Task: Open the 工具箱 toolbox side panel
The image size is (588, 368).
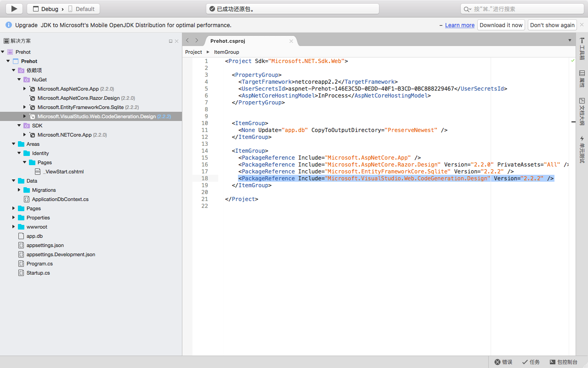Action: 582,49
